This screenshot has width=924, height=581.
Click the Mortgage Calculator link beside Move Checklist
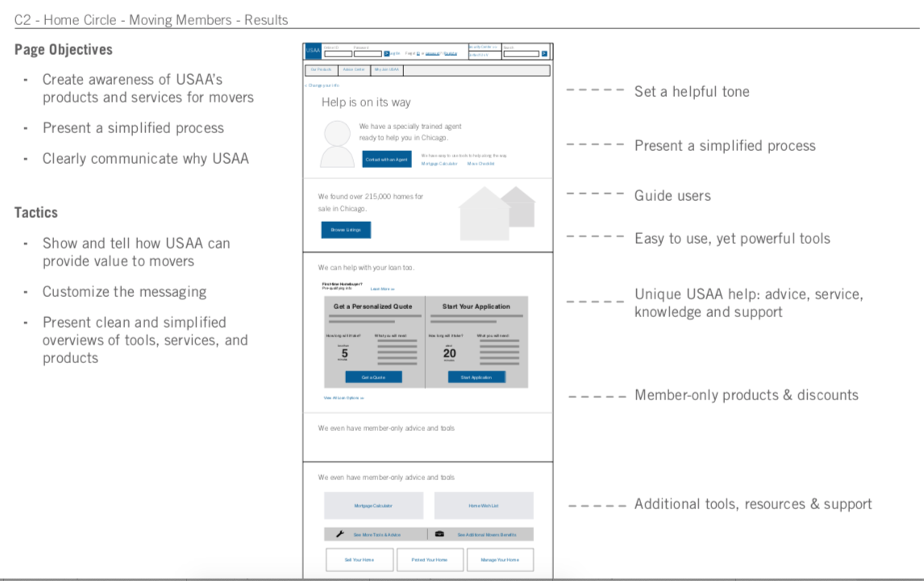coord(439,164)
